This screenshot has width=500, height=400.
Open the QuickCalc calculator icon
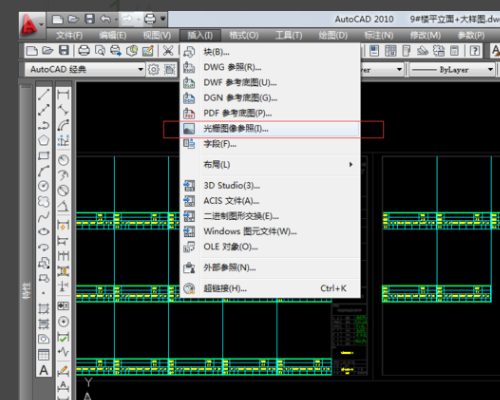click(x=454, y=51)
